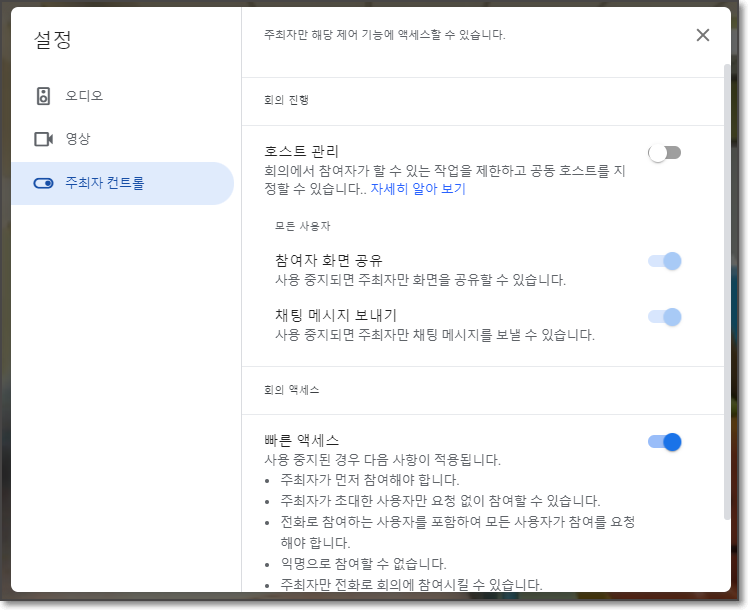Click text 사용 중지된 경우 다음 사항이 적용됩니다
Image resolution: width=748 pixels, height=610 pixels.
[383, 460]
